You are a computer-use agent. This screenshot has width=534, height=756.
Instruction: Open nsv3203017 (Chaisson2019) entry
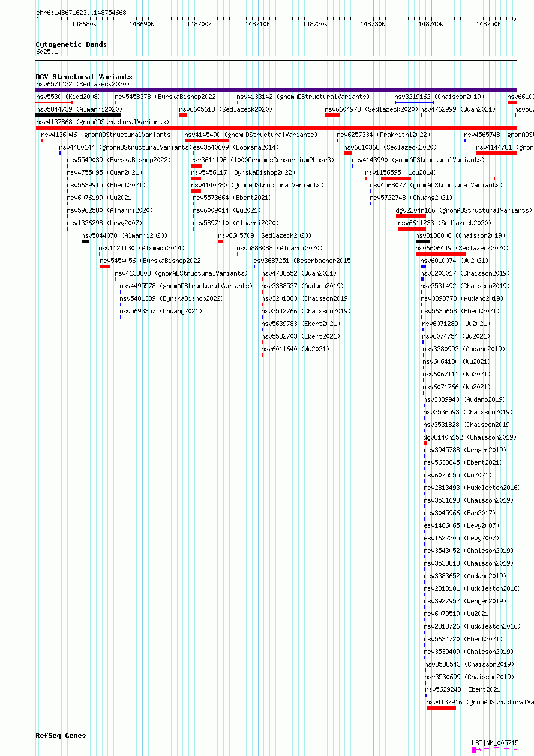coord(465,273)
